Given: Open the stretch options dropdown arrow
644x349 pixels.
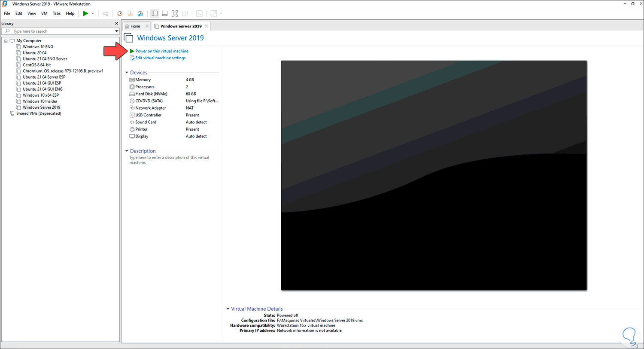Looking at the screenshot, I should 221,13.
